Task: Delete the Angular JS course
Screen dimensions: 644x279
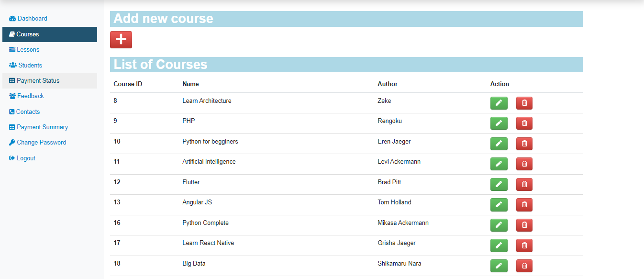Action: coord(524,204)
